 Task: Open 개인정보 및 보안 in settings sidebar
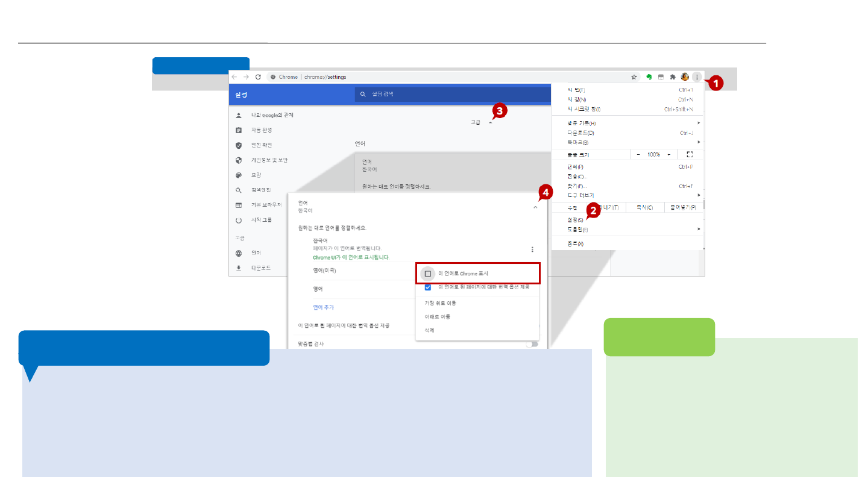(x=269, y=160)
